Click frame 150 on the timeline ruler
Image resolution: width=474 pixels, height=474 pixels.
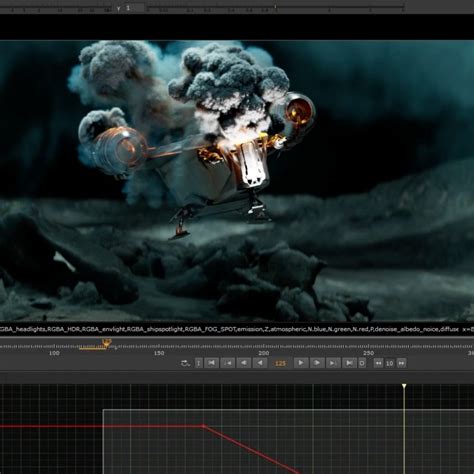coord(159,353)
